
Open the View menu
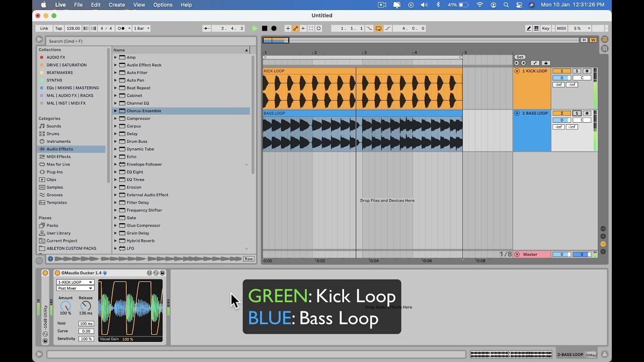pyautogui.click(x=139, y=5)
